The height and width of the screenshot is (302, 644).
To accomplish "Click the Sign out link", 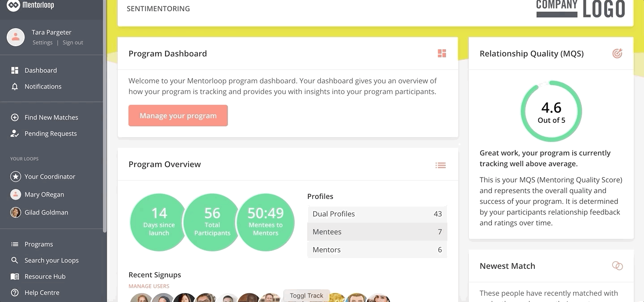I will 73,43.
